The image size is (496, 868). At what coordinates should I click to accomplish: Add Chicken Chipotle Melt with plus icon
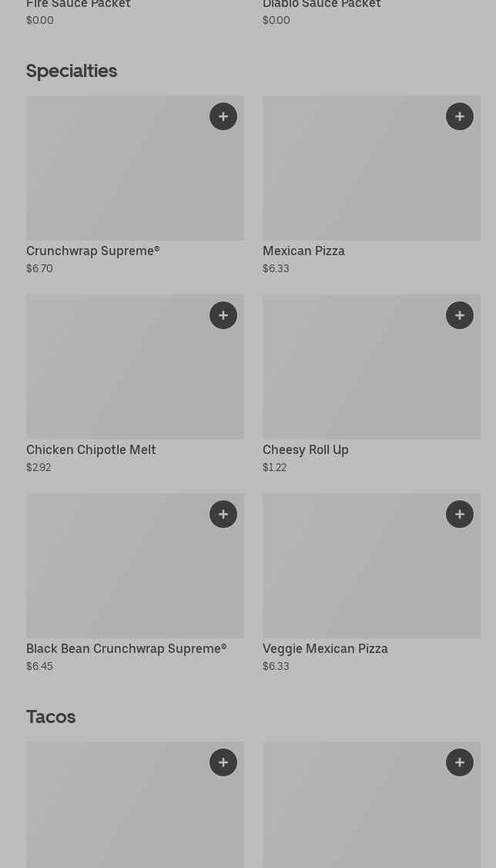223,315
